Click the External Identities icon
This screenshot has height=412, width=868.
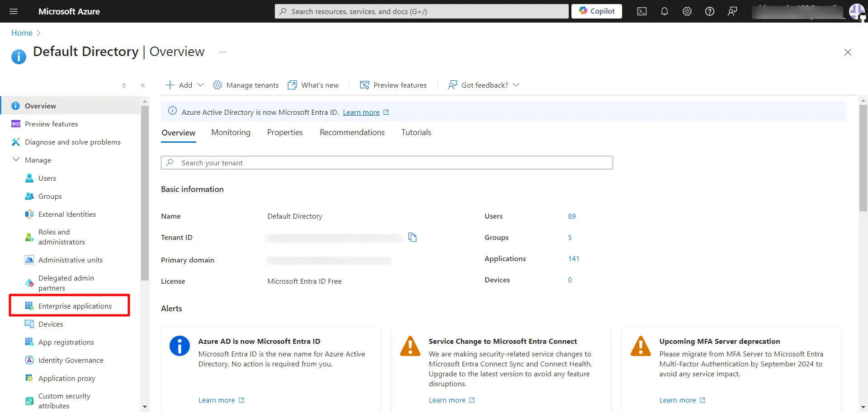29,214
